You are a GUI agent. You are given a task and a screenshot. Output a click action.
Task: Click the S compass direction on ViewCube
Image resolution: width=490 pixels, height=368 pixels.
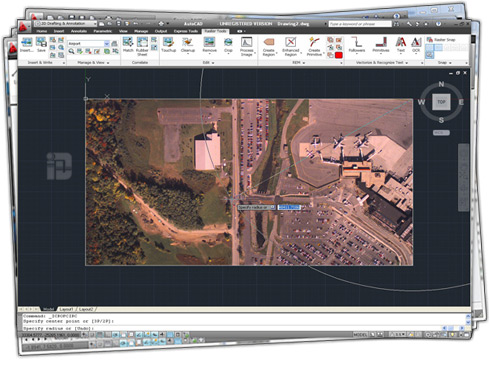(441, 120)
